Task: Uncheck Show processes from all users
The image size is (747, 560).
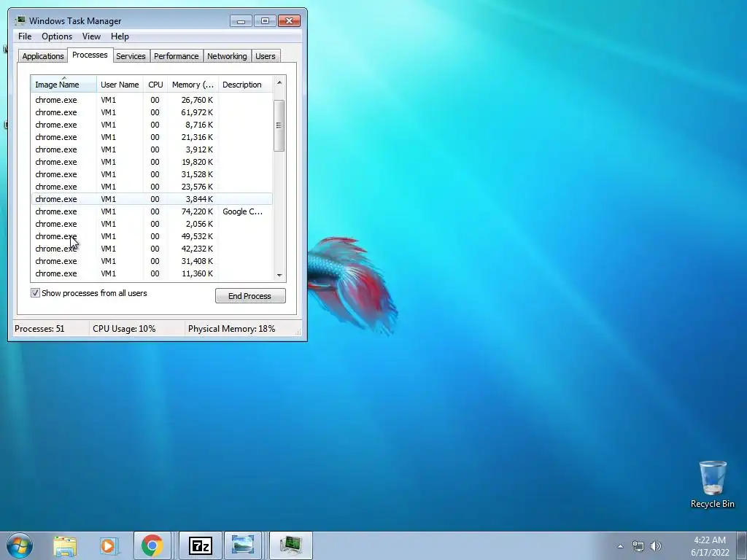Action: pyautogui.click(x=35, y=293)
